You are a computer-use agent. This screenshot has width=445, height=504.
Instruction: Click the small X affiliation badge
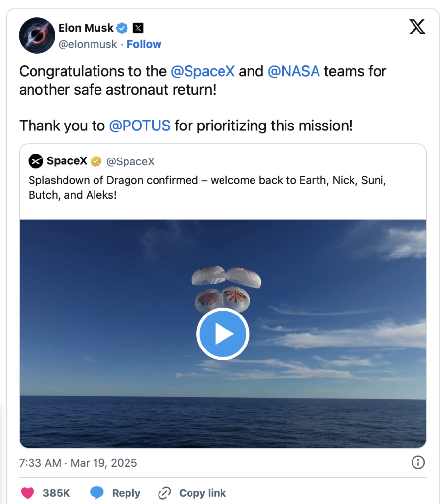tap(138, 28)
